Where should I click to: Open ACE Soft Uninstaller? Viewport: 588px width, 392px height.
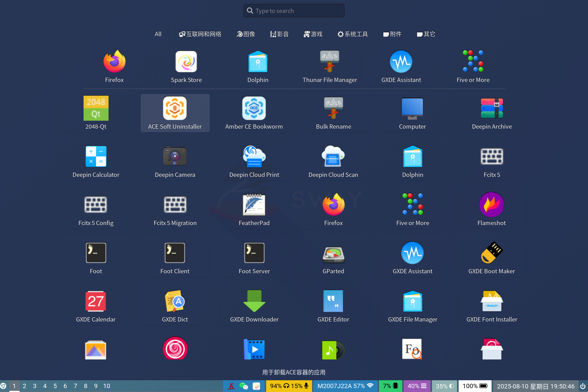coord(175,113)
